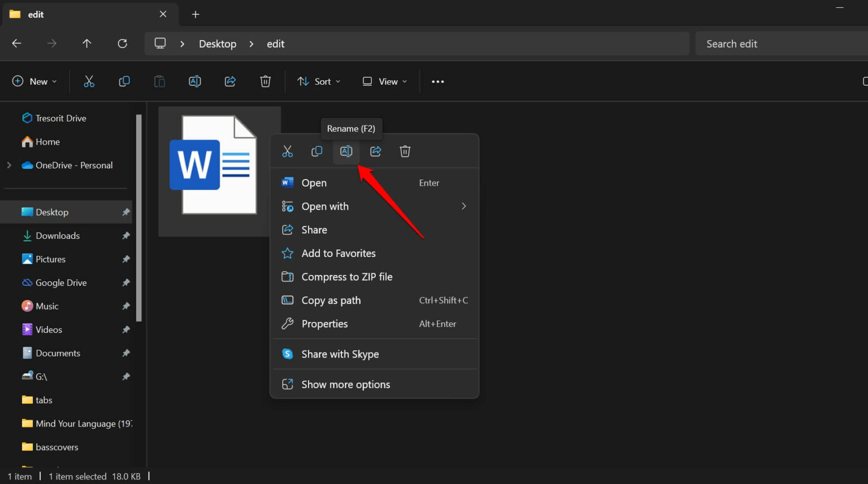Select the Copy icon above the context menu
The height and width of the screenshot is (484, 868).
[x=317, y=151]
